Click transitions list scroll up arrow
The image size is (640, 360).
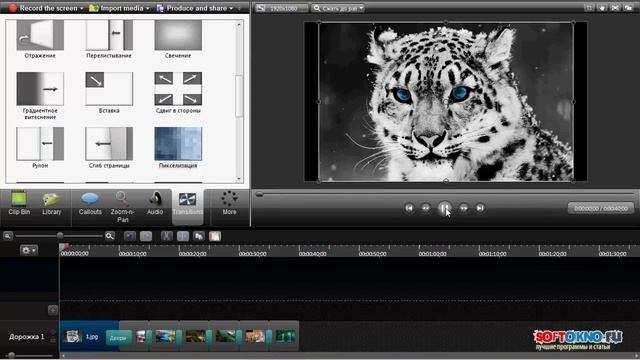pyautogui.click(x=239, y=25)
